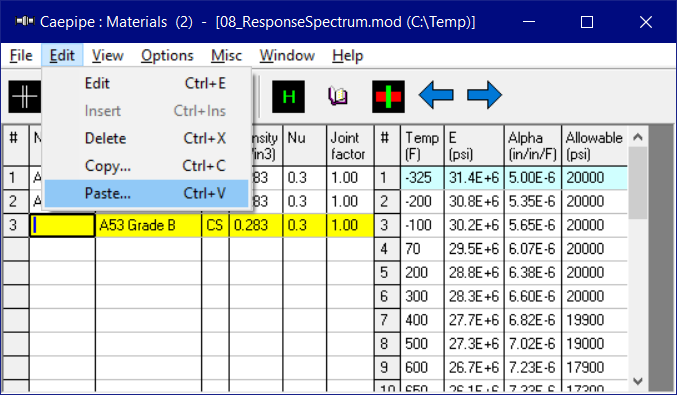The width and height of the screenshot is (677, 395).
Task: Open the Window menu
Action: tap(287, 55)
